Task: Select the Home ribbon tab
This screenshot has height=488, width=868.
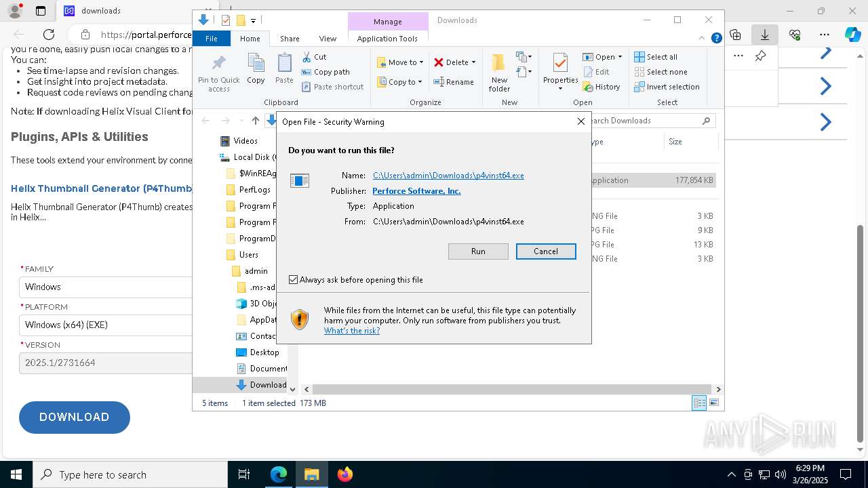Action: [x=250, y=39]
